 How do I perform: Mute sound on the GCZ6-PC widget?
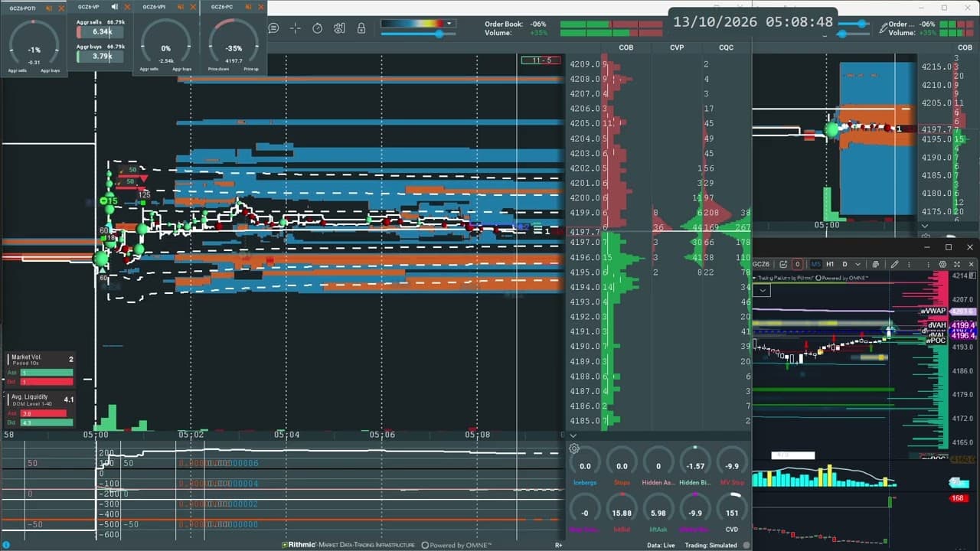point(248,8)
